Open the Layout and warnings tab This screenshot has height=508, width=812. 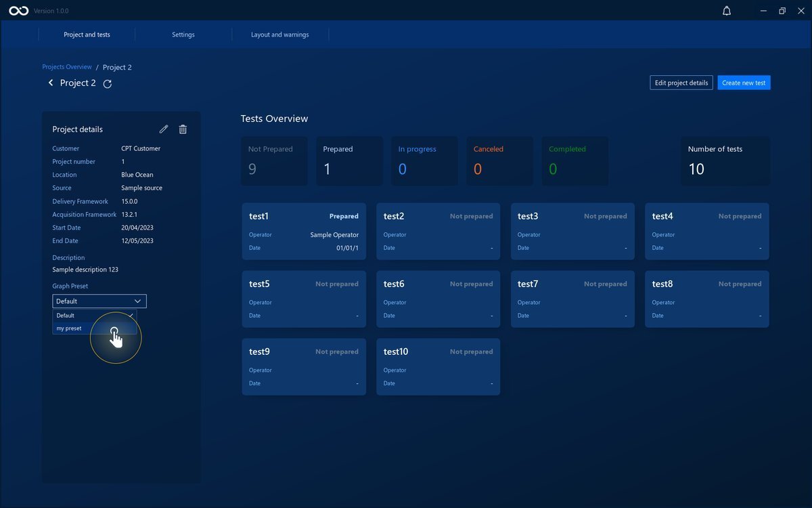[280, 35]
